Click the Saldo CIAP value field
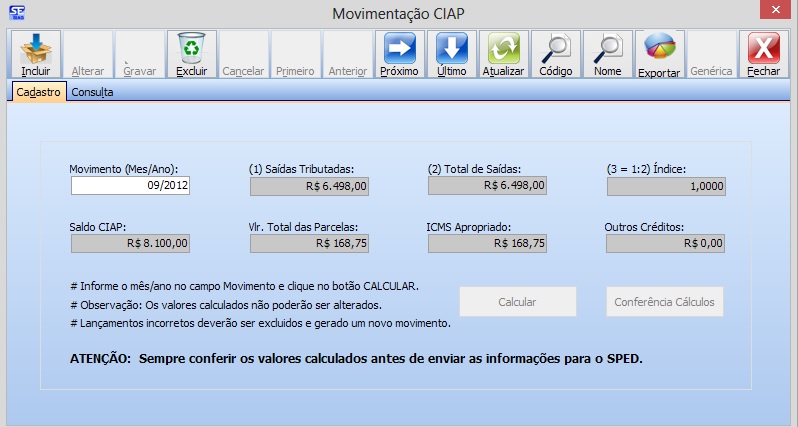 [x=130, y=242]
